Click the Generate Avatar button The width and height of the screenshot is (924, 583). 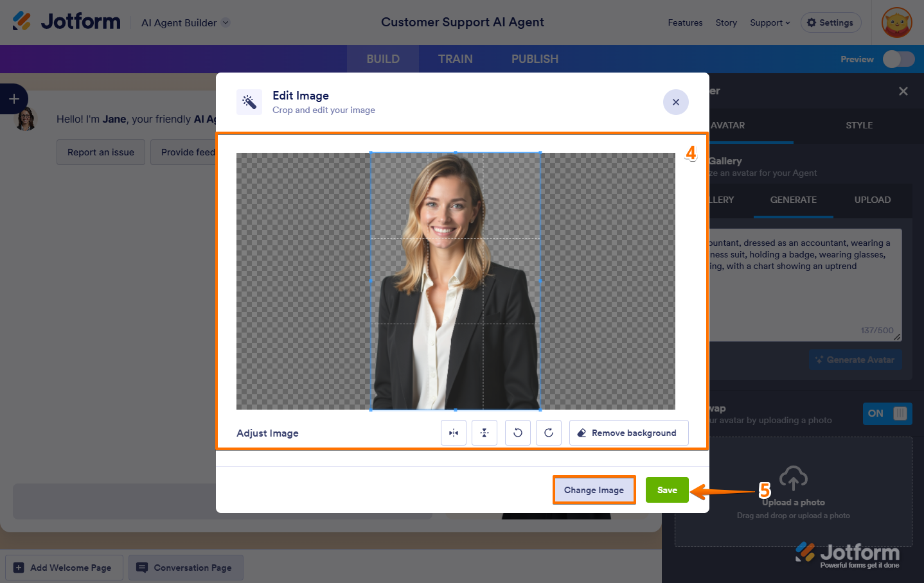(x=855, y=360)
